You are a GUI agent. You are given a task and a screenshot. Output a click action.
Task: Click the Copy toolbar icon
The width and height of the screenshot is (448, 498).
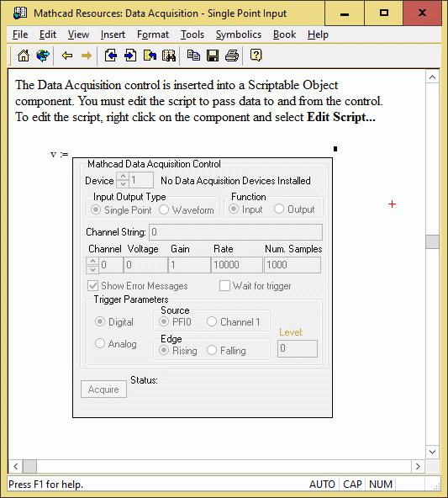(x=193, y=56)
